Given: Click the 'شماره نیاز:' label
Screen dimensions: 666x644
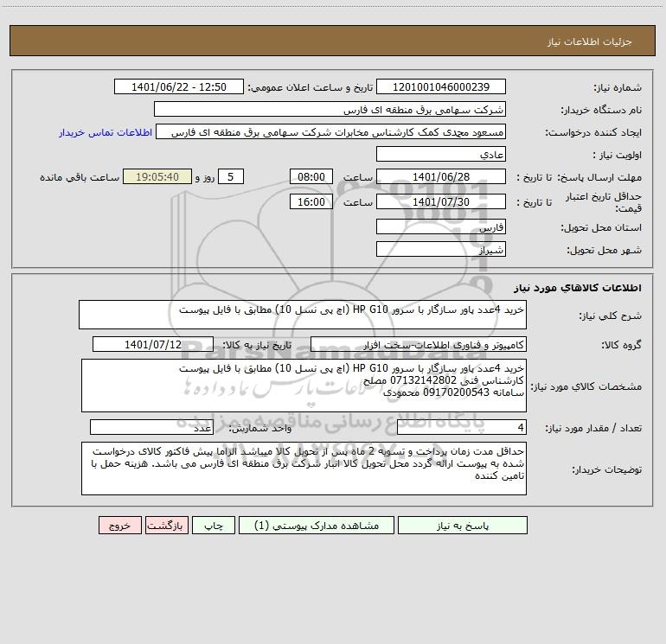Looking at the screenshot, I should coord(618,88).
